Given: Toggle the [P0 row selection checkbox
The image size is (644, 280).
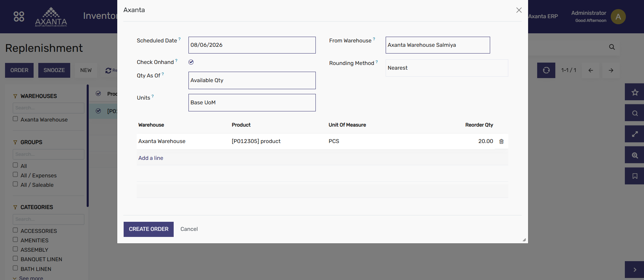Looking at the screenshot, I should pos(98,111).
